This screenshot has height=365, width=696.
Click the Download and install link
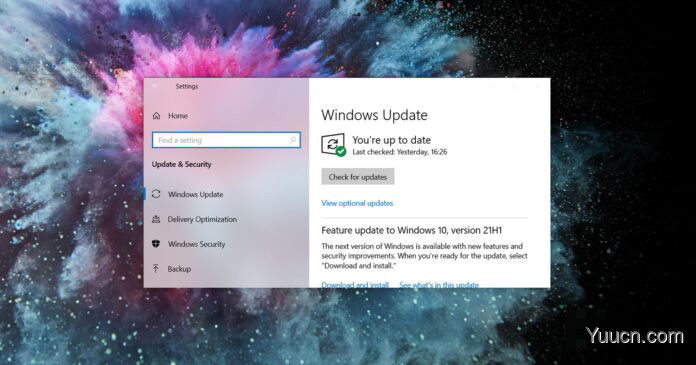point(355,285)
